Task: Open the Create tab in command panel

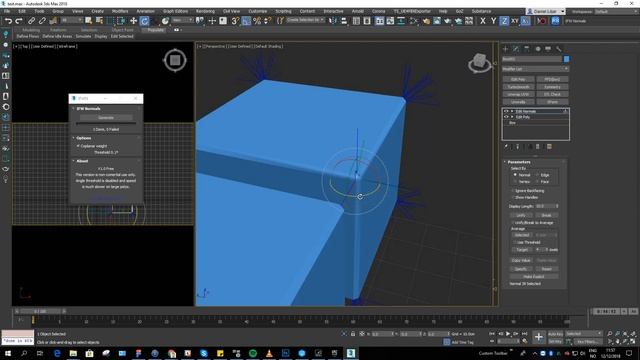Action: (x=505, y=49)
